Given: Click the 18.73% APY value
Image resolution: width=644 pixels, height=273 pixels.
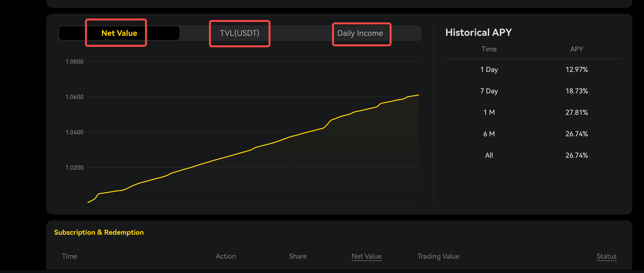Looking at the screenshot, I should pos(577,91).
